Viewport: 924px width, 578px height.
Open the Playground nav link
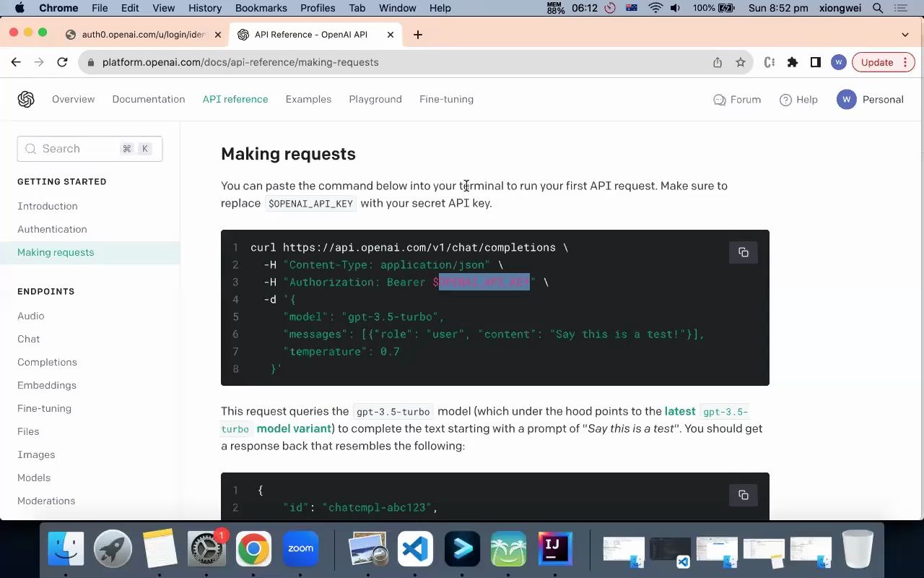click(375, 99)
